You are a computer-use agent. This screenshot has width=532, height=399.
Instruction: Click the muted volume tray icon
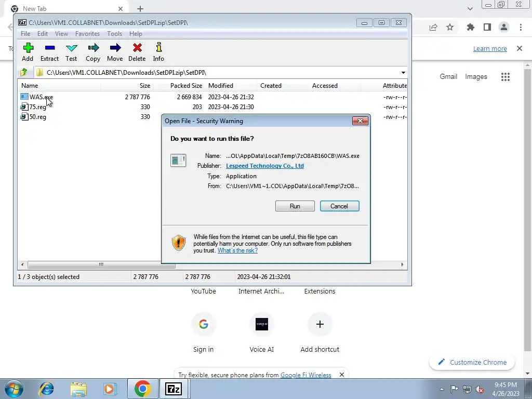point(480,389)
